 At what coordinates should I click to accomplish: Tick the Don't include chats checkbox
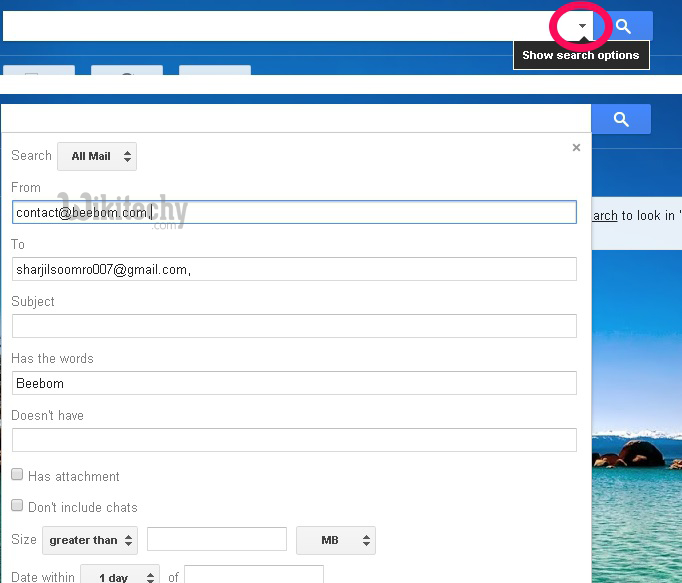point(18,507)
